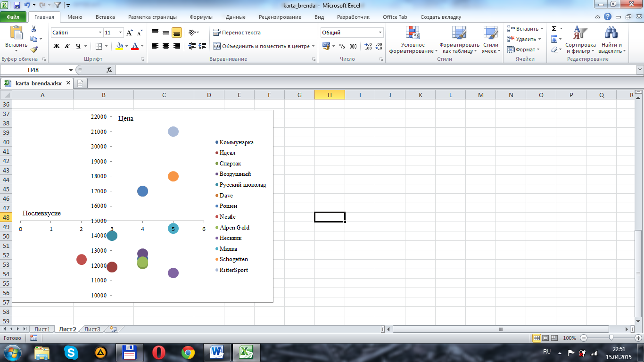Open the Insert Function fx button
This screenshot has width=644, height=362.
pyautogui.click(x=109, y=70)
